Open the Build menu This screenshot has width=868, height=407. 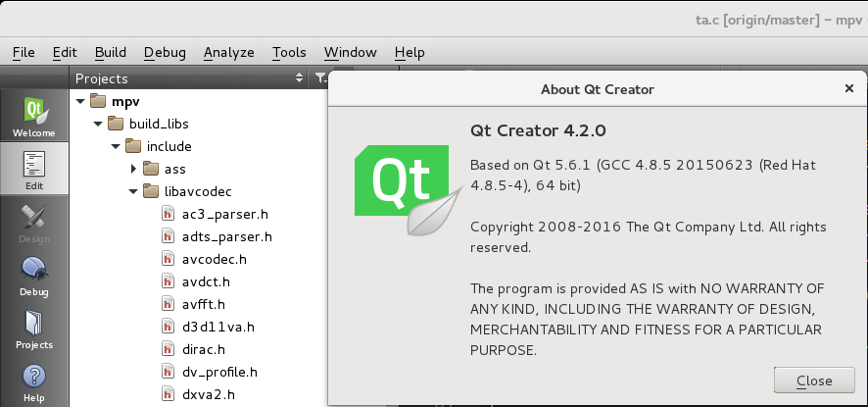(111, 52)
